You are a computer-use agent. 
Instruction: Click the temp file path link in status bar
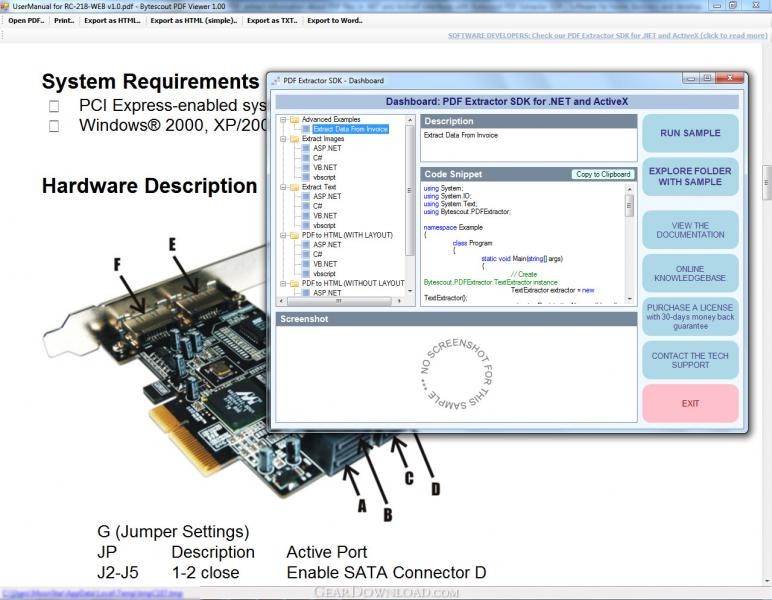point(93,594)
